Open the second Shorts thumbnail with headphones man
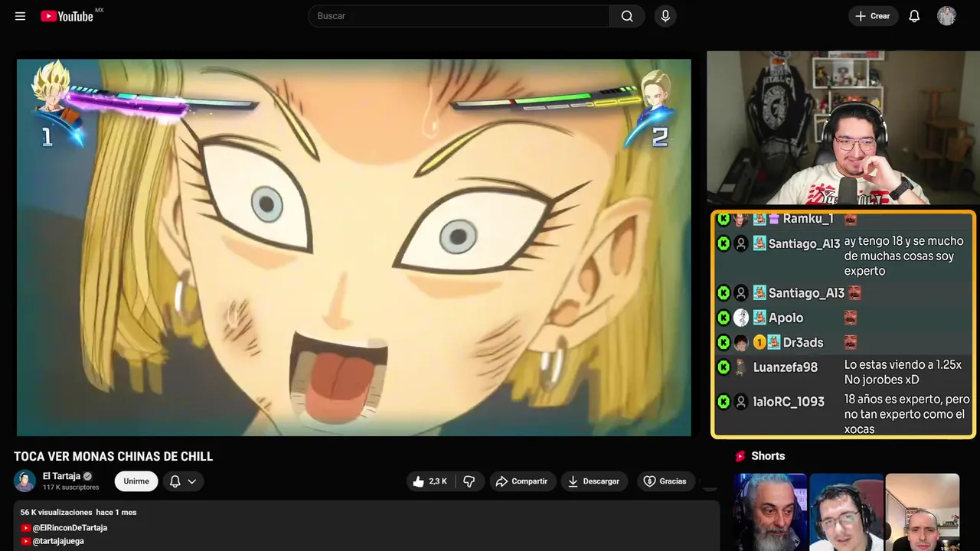The width and height of the screenshot is (980, 551). click(x=846, y=512)
